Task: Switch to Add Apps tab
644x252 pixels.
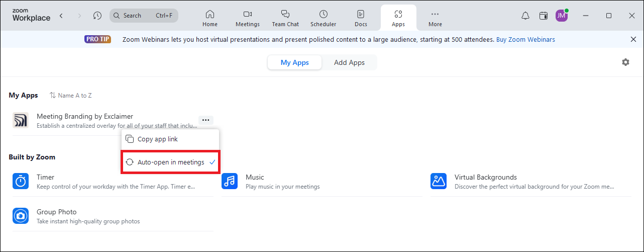Action: (x=350, y=63)
